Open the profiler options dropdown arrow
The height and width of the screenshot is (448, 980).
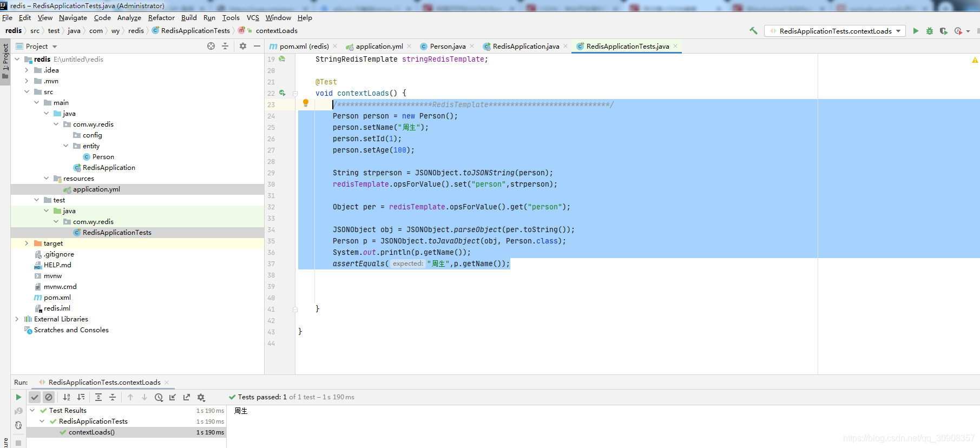pos(968,31)
